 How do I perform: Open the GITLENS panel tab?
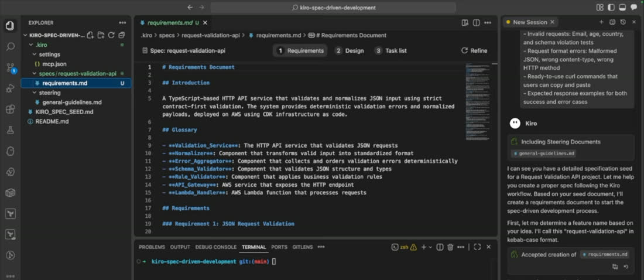(x=303, y=247)
